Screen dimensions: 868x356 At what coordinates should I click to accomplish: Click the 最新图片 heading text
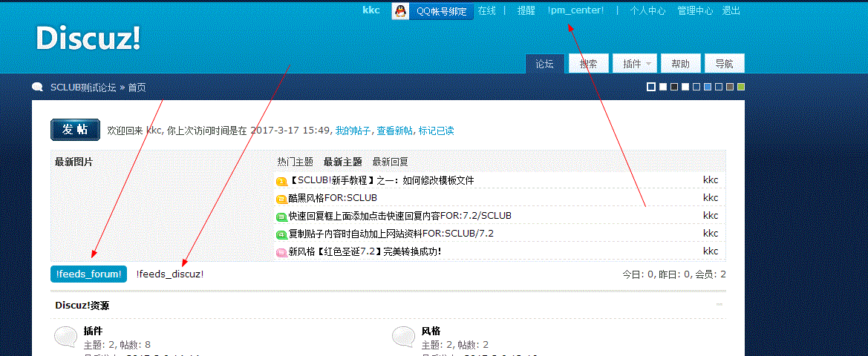[x=74, y=162]
